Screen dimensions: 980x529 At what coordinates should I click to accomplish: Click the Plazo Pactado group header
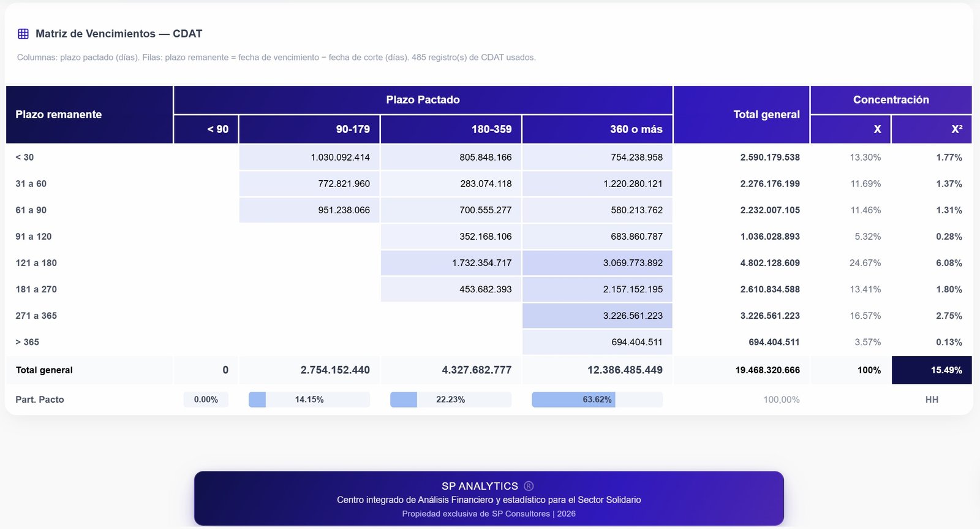[x=423, y=100]
